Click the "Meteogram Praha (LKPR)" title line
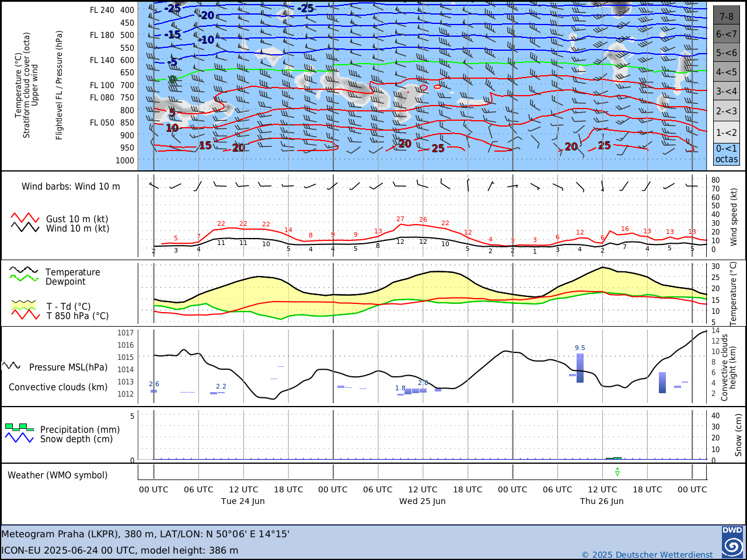747x560 pixels. (x=145, y=534)
